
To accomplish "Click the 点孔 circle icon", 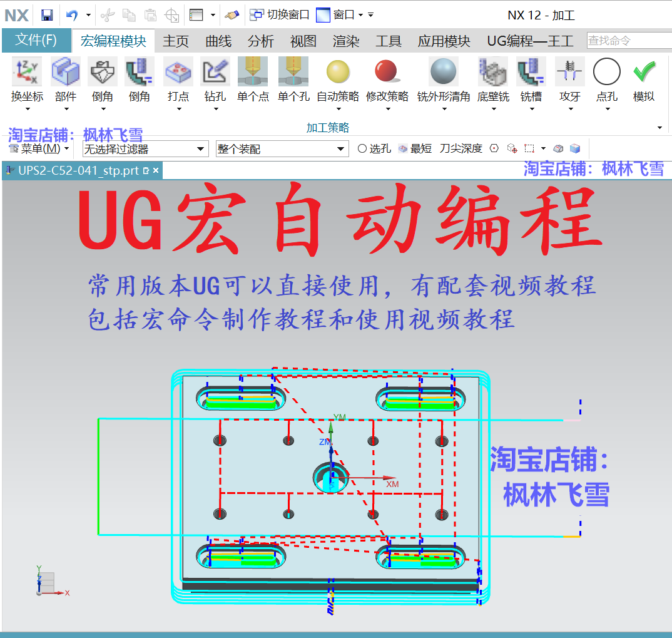I will [607, 71].
